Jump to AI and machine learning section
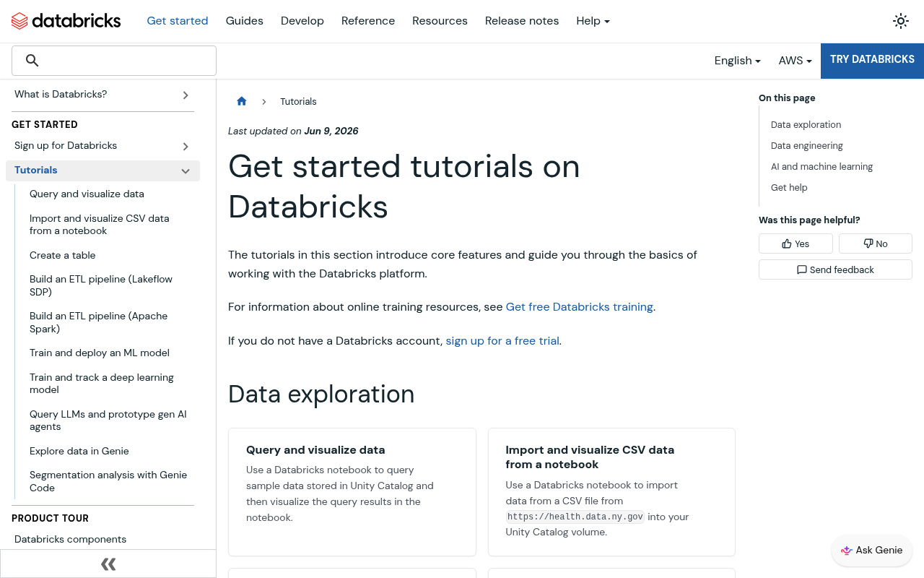The image size is (924, 578). [x=821, y=167]
